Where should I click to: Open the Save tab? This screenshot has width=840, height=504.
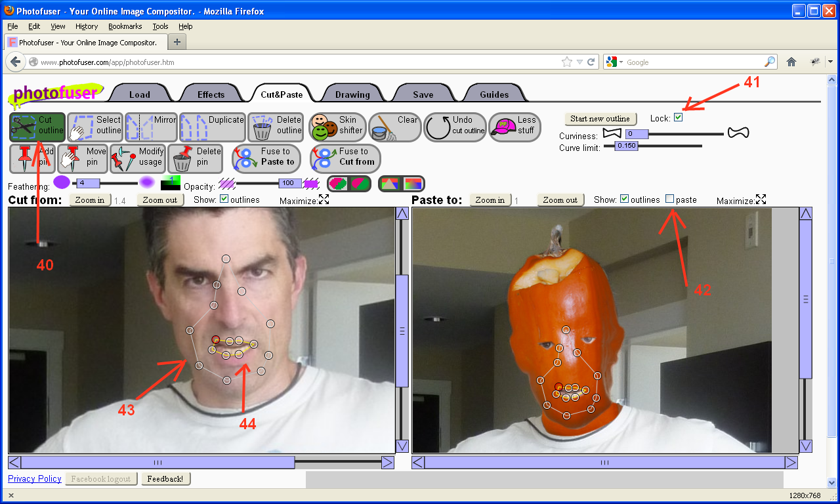coord(423,94)
